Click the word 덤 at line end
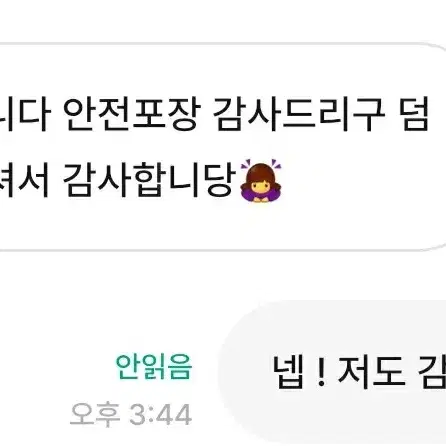This screenshot has height=446, width=446. pyautogui.click(x=415, y=115)
